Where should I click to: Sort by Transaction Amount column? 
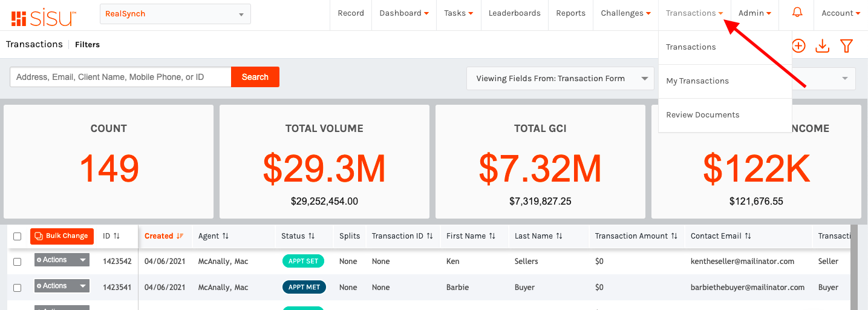tap(636, 236)
